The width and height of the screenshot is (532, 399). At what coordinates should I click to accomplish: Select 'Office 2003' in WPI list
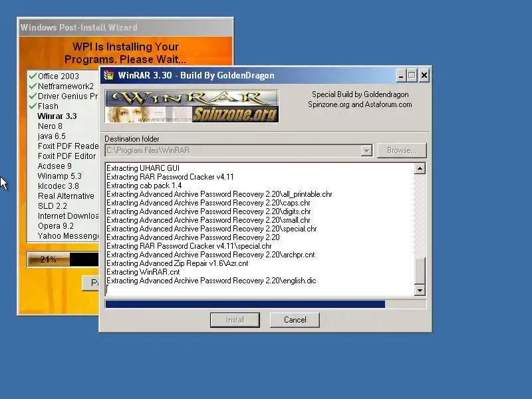pos(59,76)
